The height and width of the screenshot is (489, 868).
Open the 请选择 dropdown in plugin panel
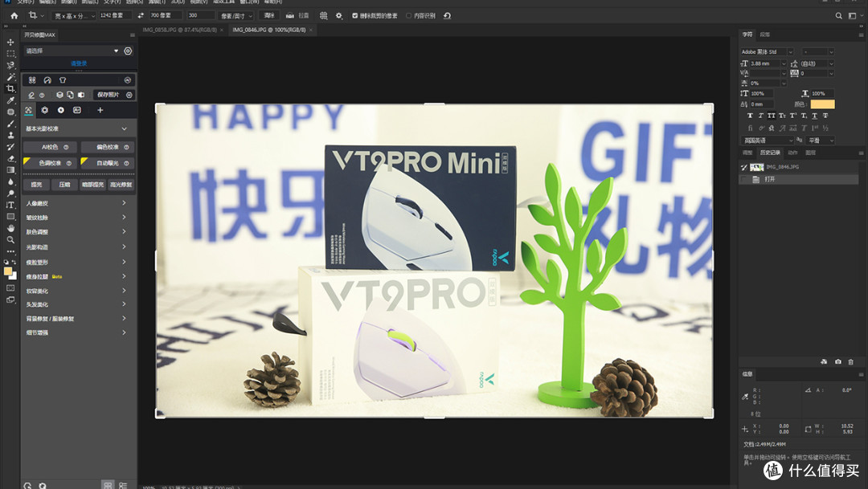[72, 51]
